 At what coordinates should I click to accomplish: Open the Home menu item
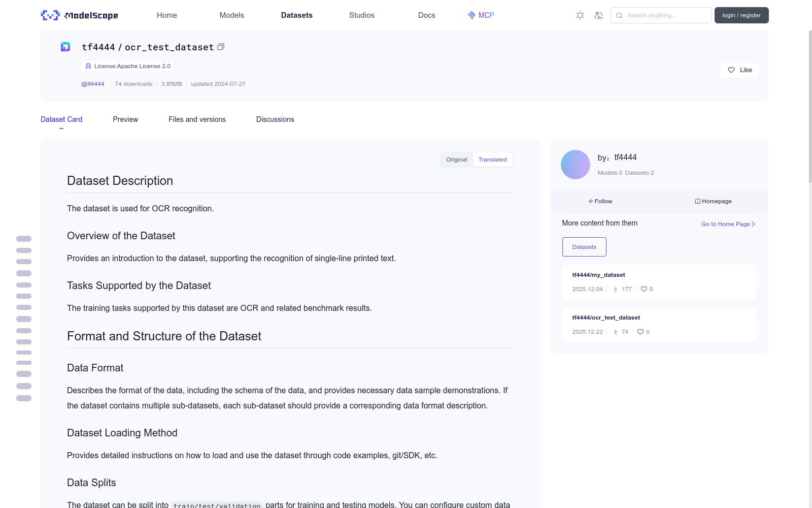tap(167, 15)
